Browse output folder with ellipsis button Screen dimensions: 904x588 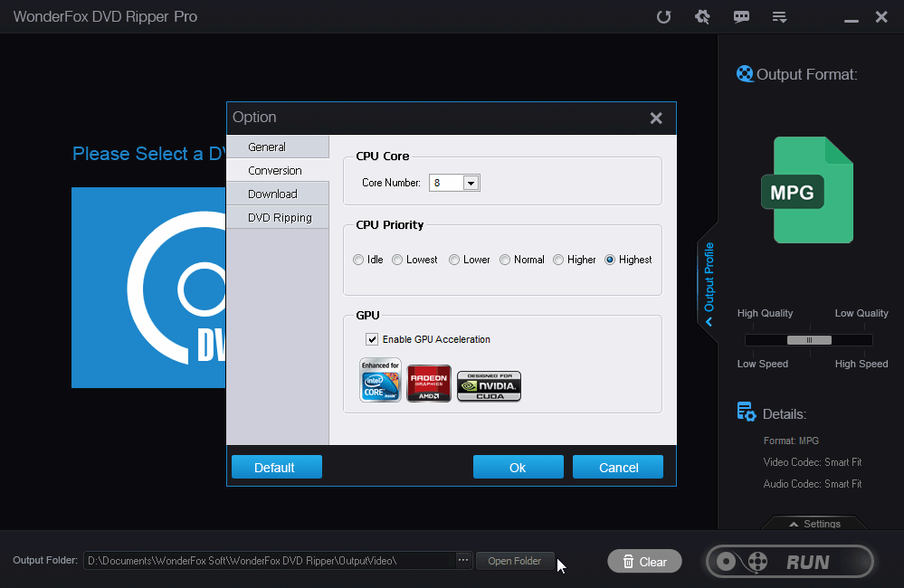[x=463, y=560]
